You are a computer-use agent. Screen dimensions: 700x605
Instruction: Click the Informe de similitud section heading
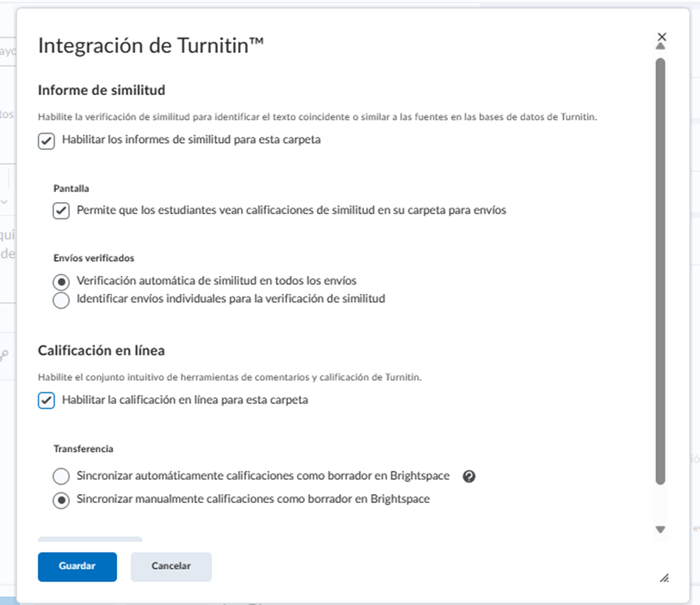(103, 90)
